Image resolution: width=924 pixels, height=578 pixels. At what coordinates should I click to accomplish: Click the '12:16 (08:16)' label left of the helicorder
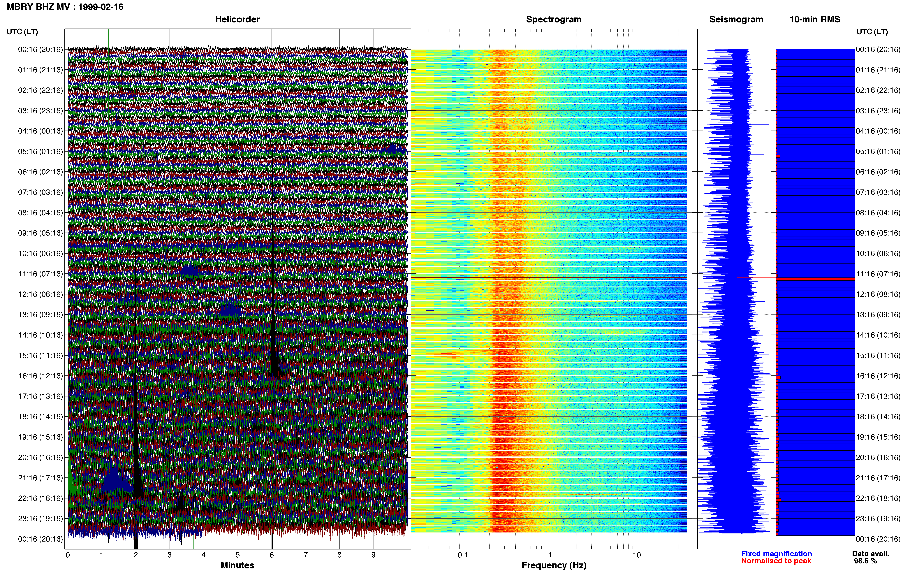pos(41,294)
